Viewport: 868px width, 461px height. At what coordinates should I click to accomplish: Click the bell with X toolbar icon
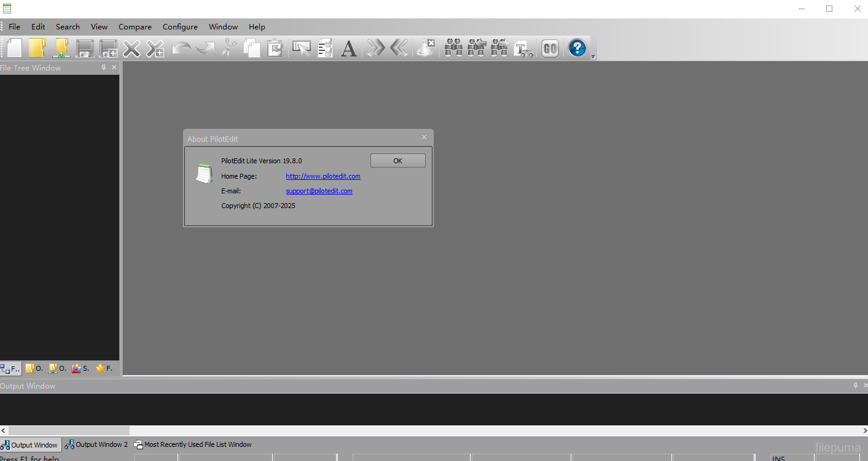click(x=426, y=48)
